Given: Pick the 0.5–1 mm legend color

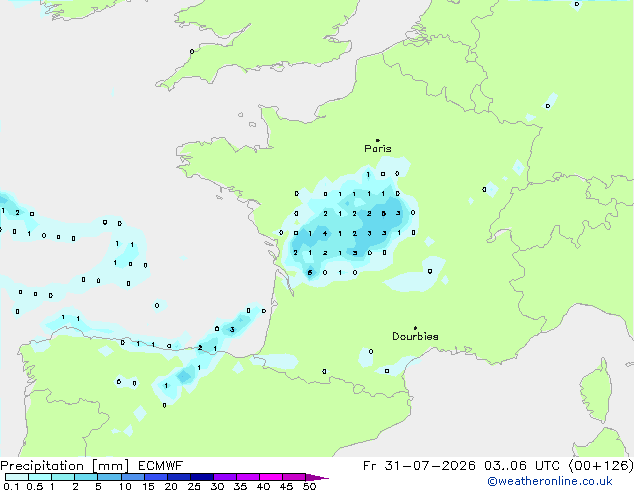Looking at the screenshot, I should coord(40,477).
